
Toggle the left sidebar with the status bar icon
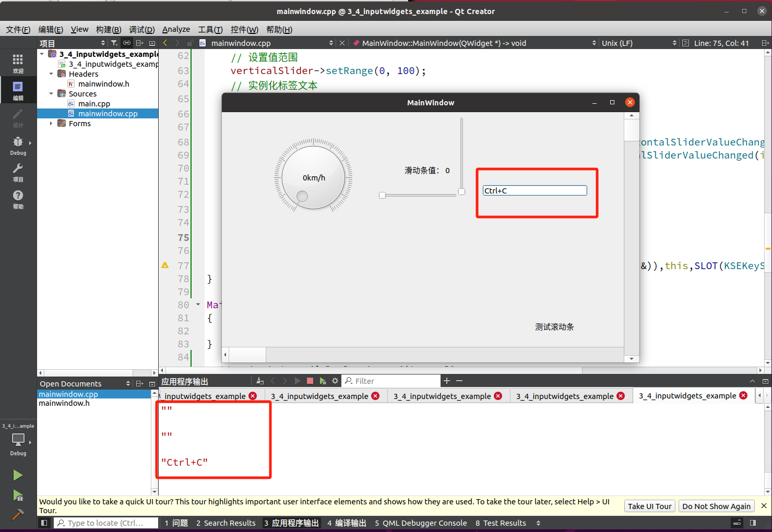(44, 523)
